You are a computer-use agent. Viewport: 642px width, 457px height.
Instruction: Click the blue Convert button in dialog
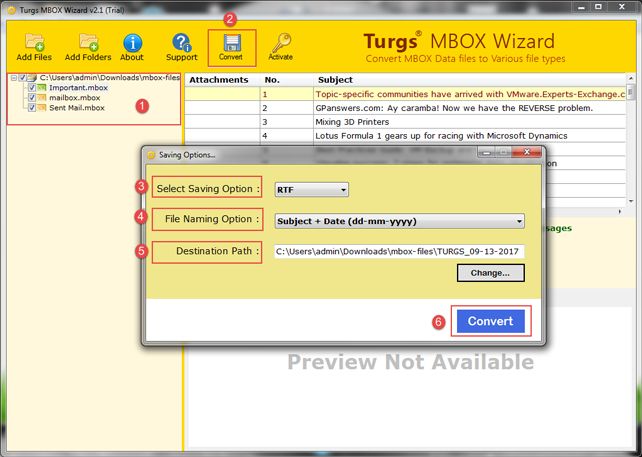[x=491, y=321]
